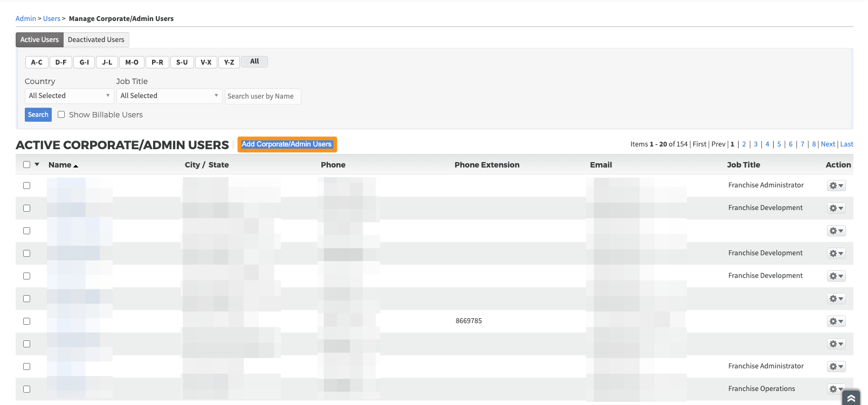The width and height of the screenshot is (868, 405).
Task: Open Users breadcrumb link
Action: 52,19
